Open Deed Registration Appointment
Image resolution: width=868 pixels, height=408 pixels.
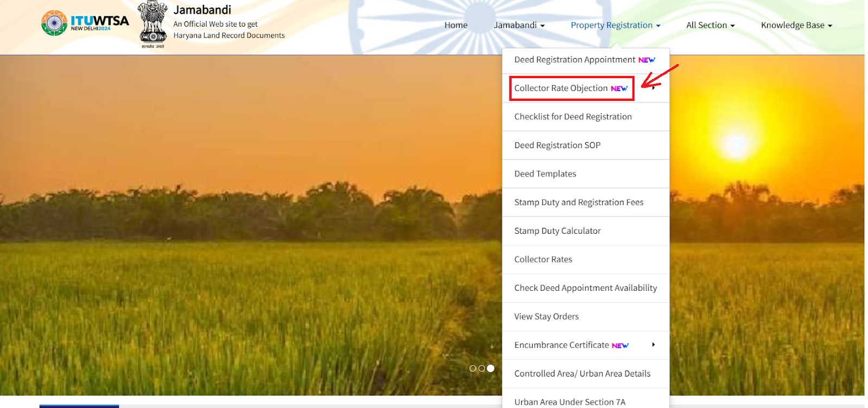[x=575, y=60]
